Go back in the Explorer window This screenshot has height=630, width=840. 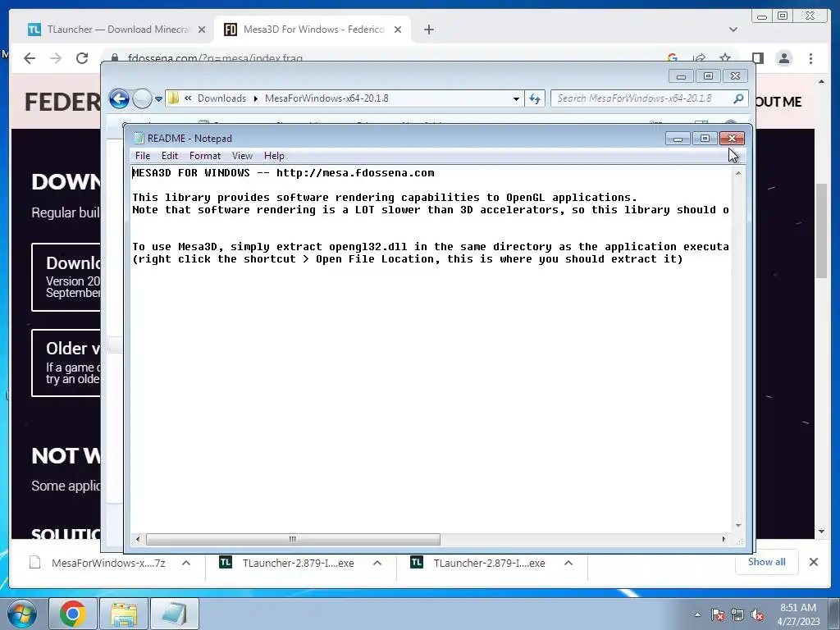pyautogui.click(x=119, y=98)
